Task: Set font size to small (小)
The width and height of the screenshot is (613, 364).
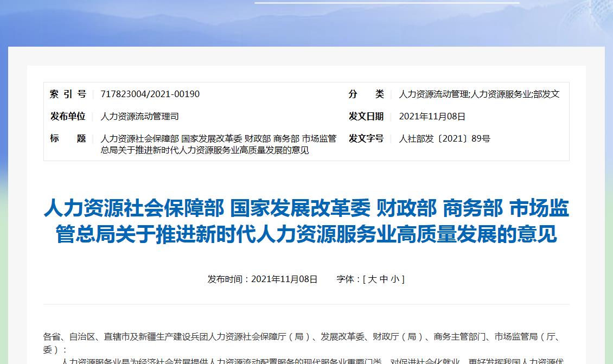Action: (394, 279)
